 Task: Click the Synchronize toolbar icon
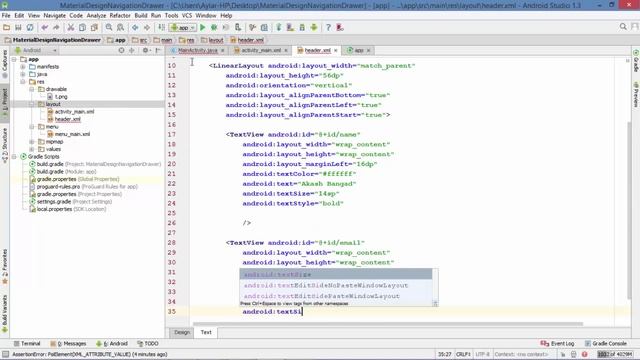(x=30, y=27)
